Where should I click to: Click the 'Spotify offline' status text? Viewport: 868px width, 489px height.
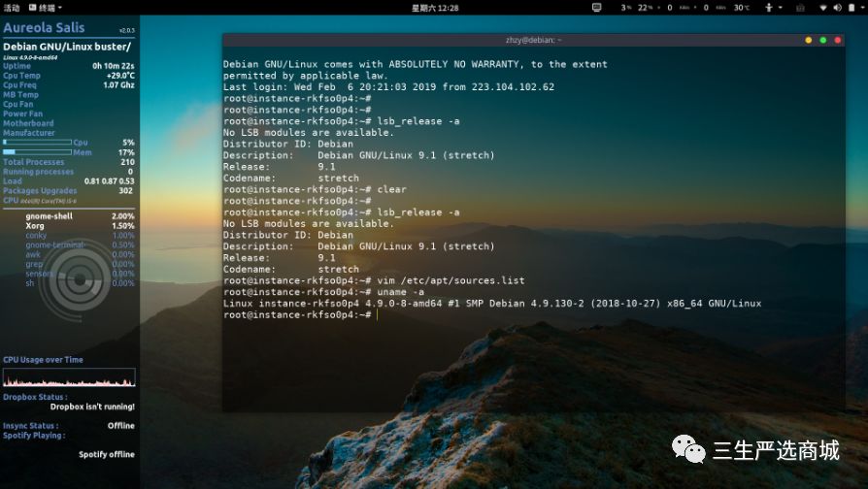pyautogui.click(x=106, y=454)
